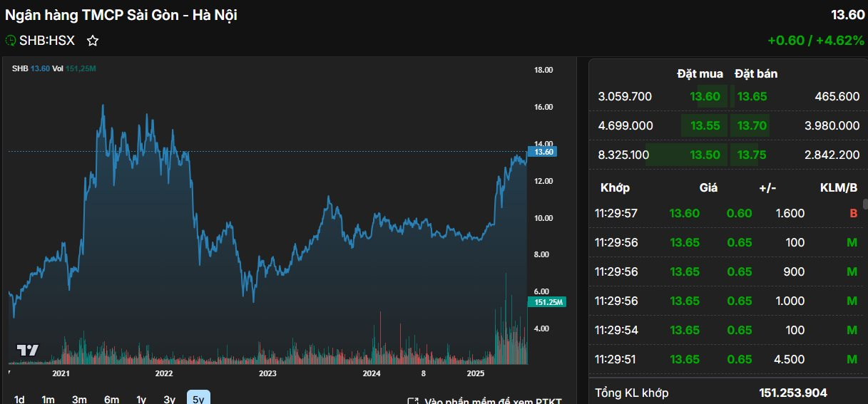Select the active 5y range tab
868x404 pixels.
[198, 399]
